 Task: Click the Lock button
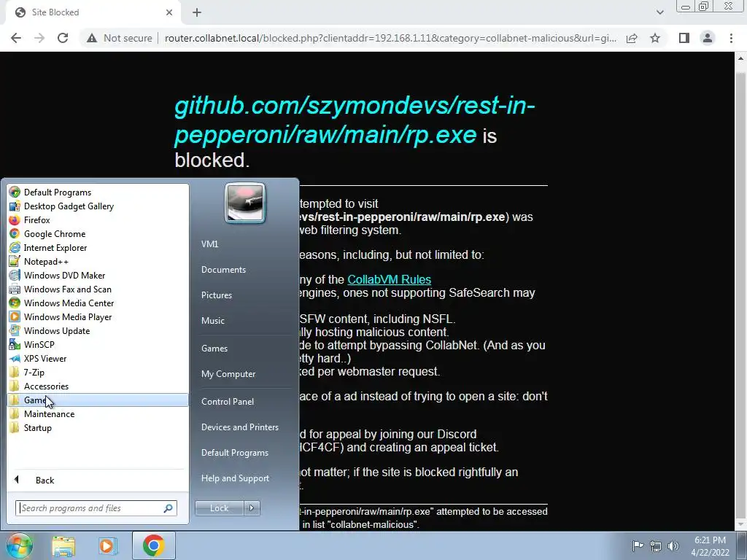point(219,508)
